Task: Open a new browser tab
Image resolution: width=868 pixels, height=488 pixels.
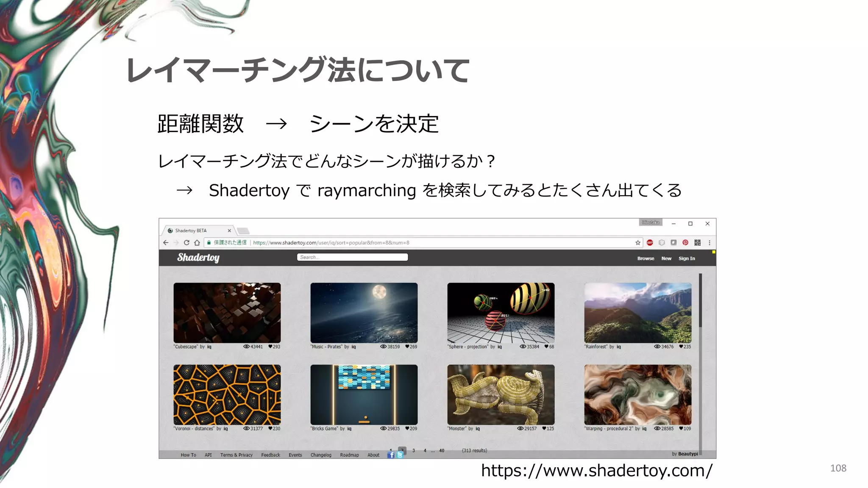Action: click(243, 231)
